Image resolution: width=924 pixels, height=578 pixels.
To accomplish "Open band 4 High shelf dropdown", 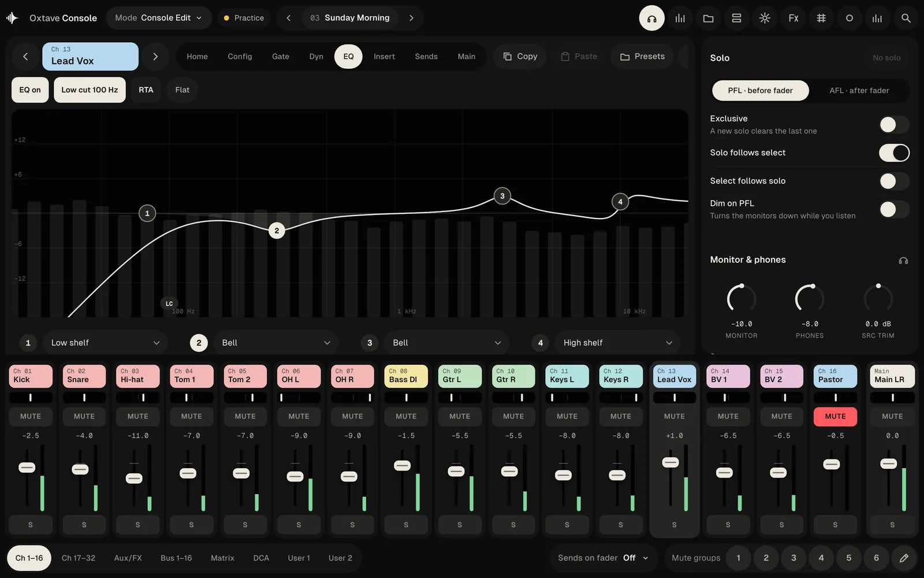I will [x=617, y=343].
